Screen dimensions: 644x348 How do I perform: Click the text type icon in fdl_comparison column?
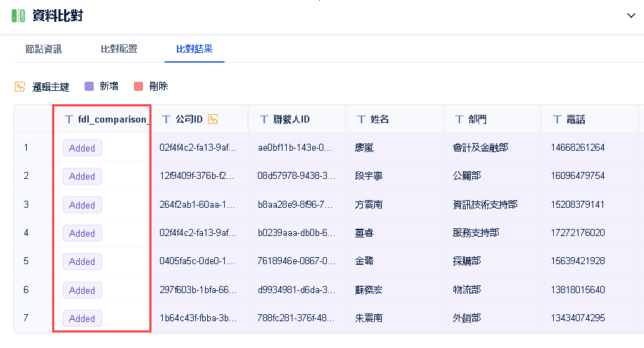(x=68, y=119)
